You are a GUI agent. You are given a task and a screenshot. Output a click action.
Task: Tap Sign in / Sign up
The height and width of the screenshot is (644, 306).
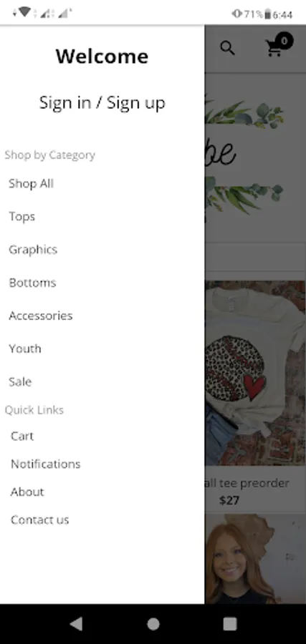tap(102, 102)
